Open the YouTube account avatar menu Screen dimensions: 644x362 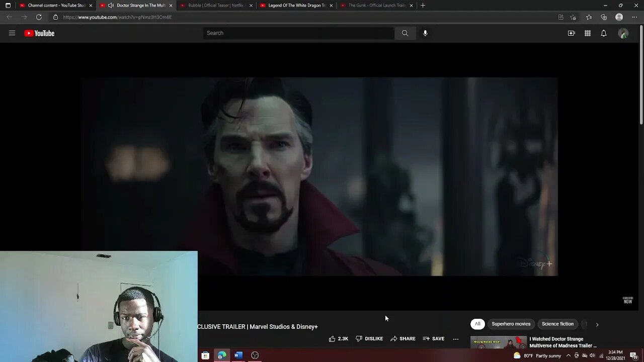[x=623, y=33]
